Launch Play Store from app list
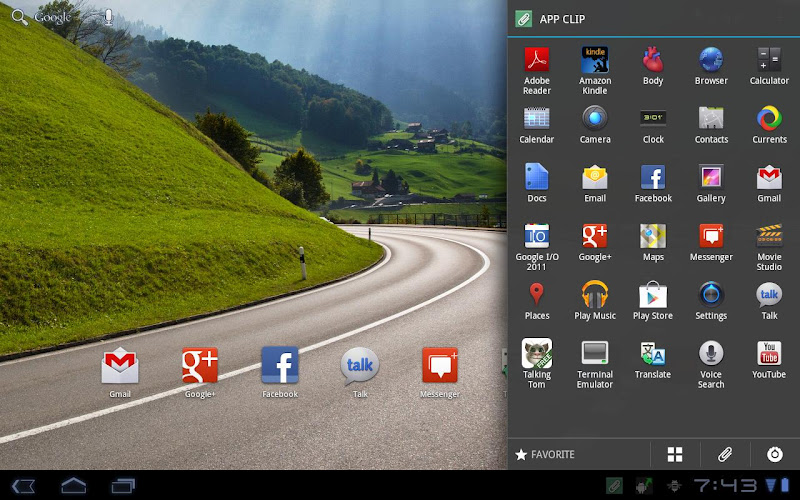 click(653, 296)
